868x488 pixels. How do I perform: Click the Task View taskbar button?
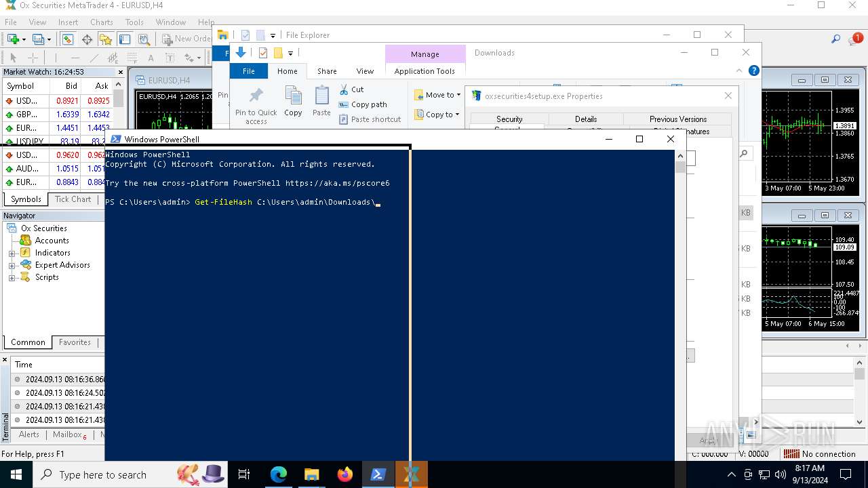[244, 474]
